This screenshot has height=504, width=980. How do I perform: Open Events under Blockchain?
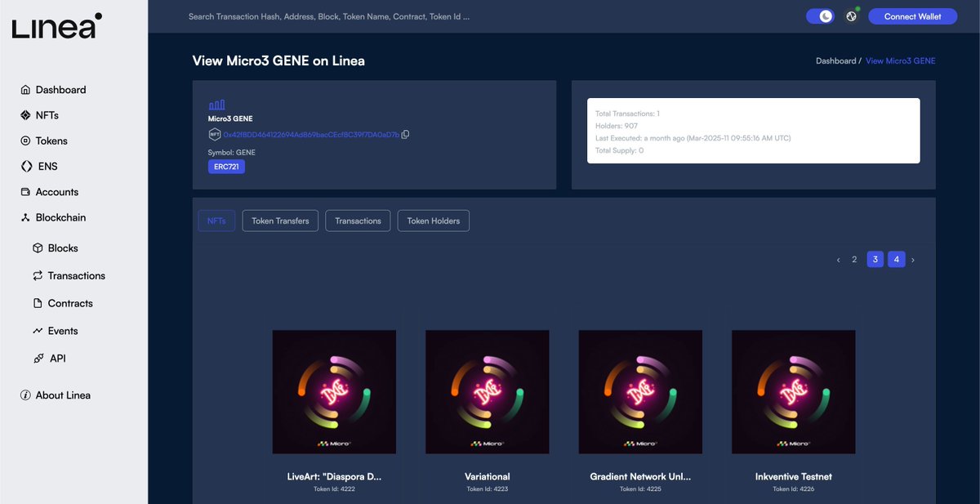(x=63, y=331)
